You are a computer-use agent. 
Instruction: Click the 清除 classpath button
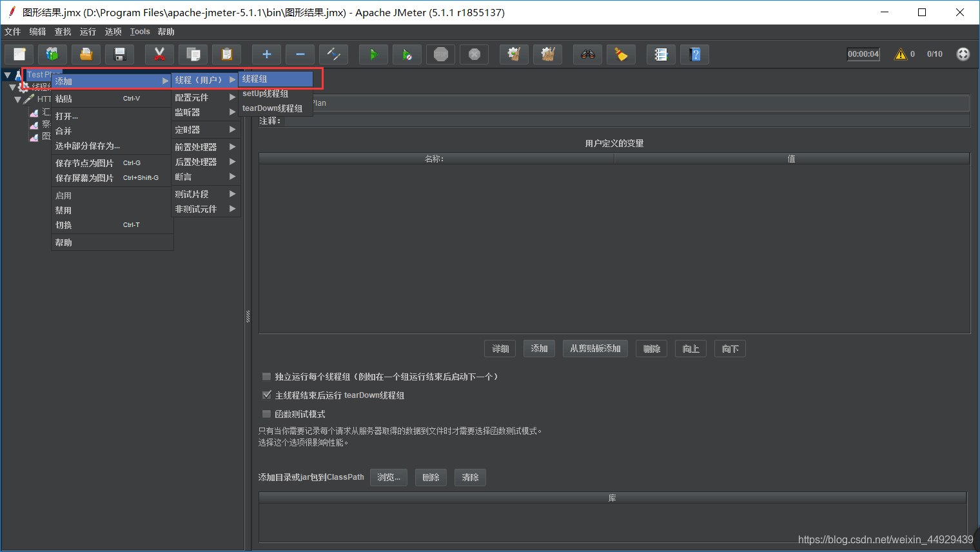pos(470,478)
